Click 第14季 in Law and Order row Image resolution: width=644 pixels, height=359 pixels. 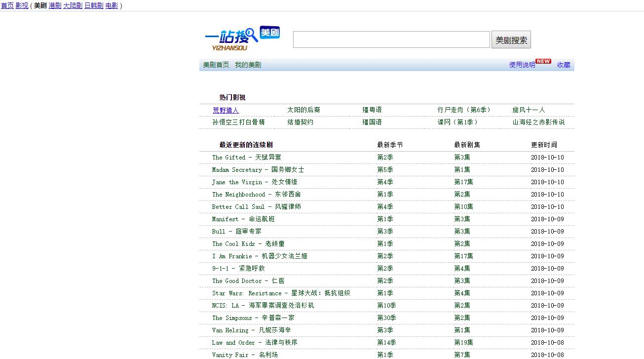(x=386, y=343)
